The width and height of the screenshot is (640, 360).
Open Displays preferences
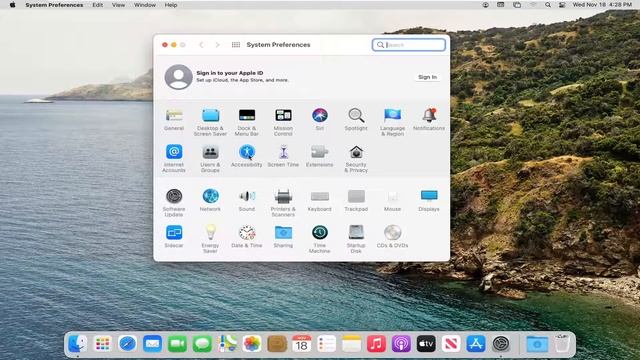(x=429, y=200)
